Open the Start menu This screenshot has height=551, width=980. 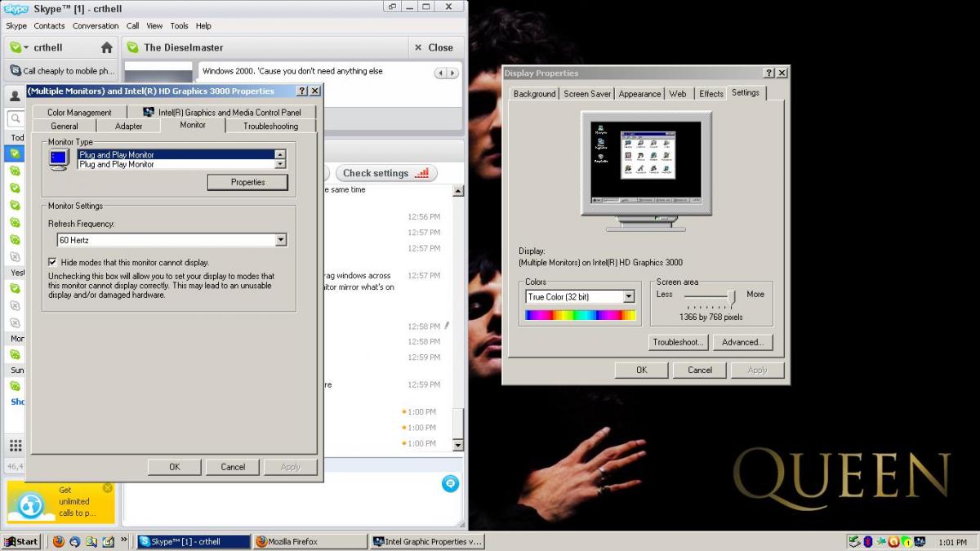pyautogui.click(x=21, y=541)
